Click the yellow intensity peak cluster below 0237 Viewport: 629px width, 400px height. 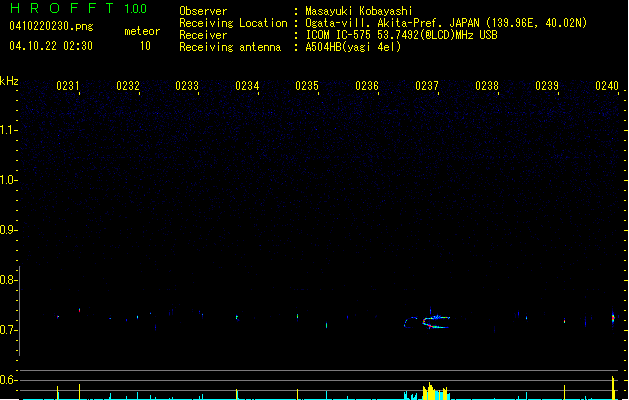[x=435, y=392]
